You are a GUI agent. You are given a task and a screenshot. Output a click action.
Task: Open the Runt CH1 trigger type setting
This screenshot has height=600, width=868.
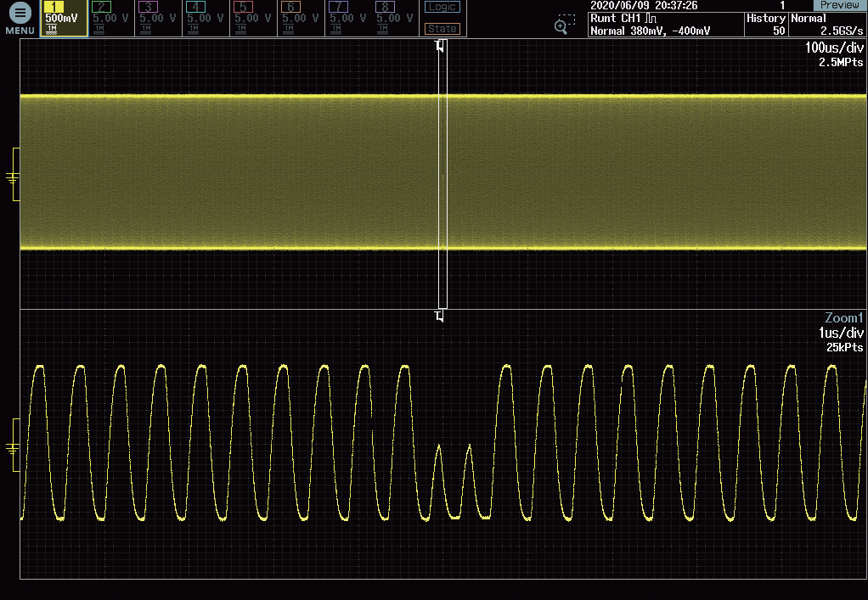(624, 19)
